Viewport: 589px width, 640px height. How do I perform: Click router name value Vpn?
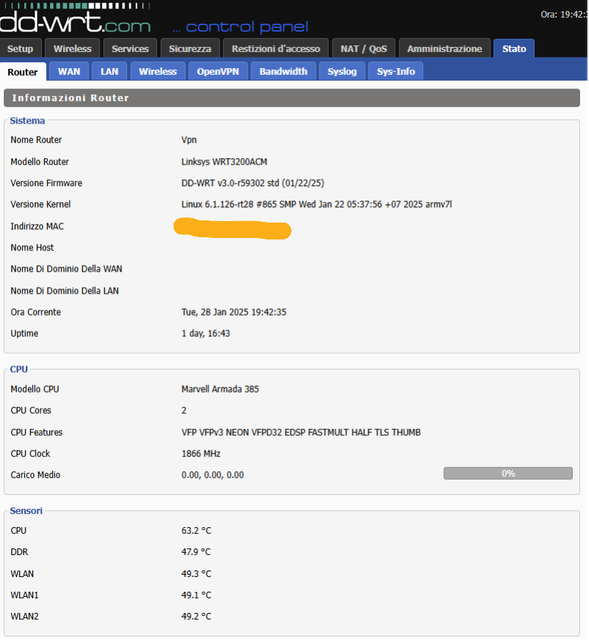coord(189,140)
